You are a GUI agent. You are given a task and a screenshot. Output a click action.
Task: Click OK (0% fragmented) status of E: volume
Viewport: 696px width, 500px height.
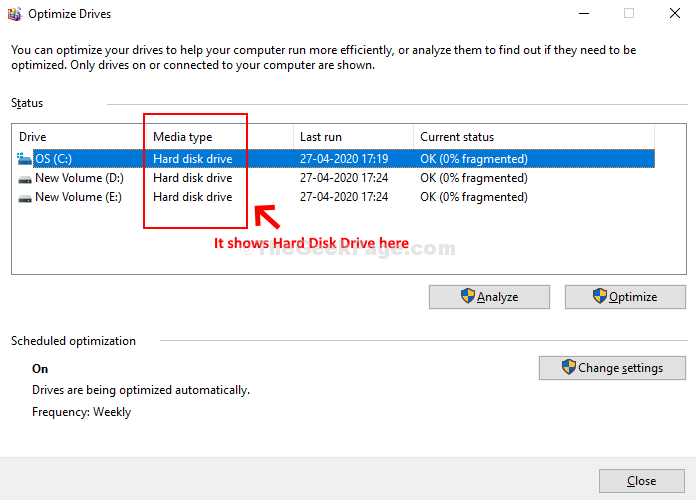point(474,197)
